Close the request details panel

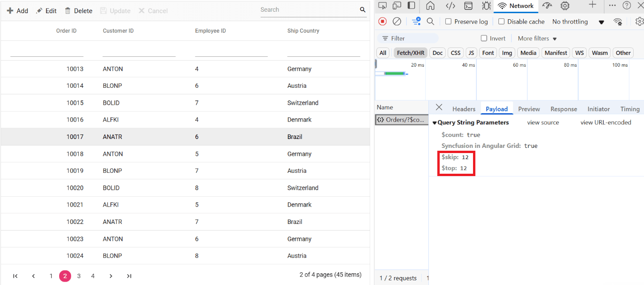[439, 108]
